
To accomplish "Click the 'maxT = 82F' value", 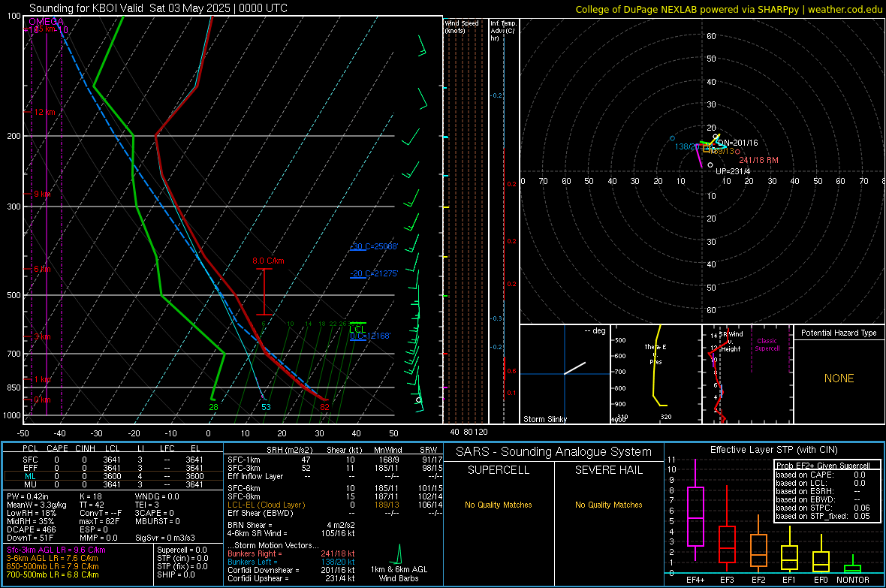I will point(99,521).
